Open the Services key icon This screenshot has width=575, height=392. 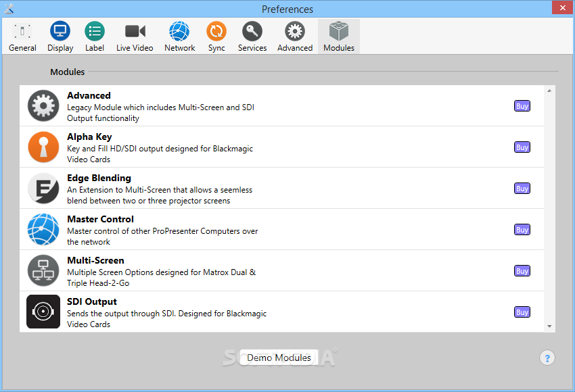(252, 31)
